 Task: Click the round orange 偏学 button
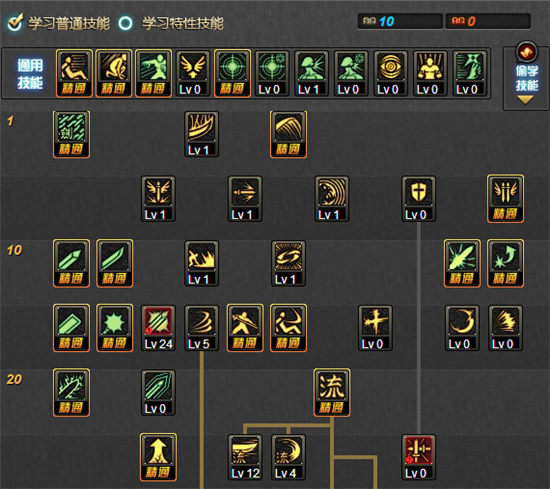click(526, 52)
